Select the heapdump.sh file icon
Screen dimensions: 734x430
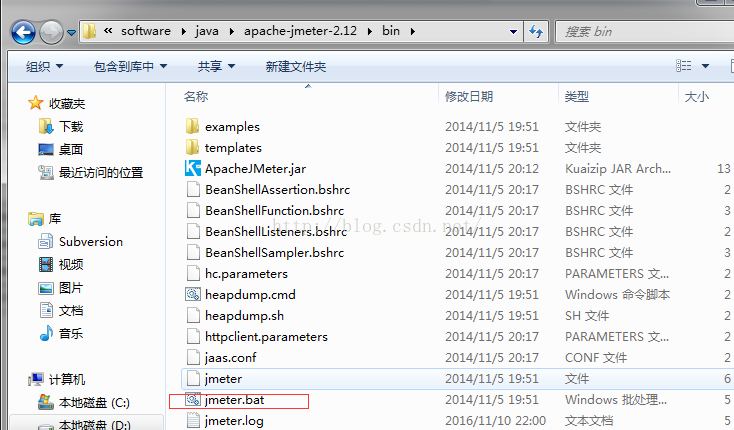tap(193, 315)
